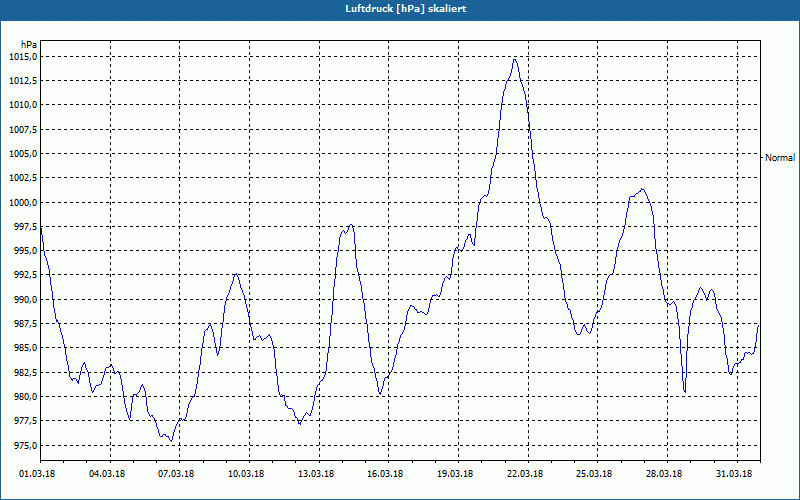Select the date label 01.03.18
Image resolution: width=800 pixels, height=500 pixels.
pyautogui.click(x=37, y=474)
